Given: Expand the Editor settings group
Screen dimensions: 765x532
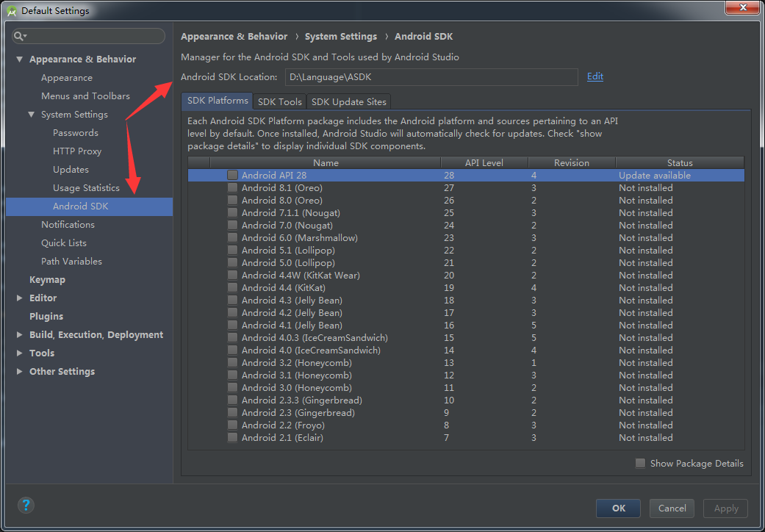Looking at the screenshot, I should (x=20, y=298).
